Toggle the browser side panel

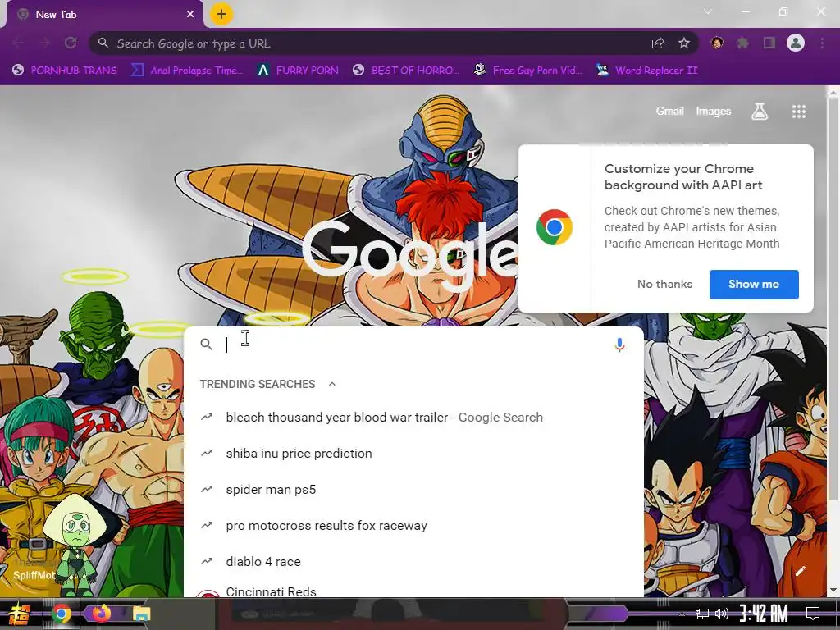(769, 43)
